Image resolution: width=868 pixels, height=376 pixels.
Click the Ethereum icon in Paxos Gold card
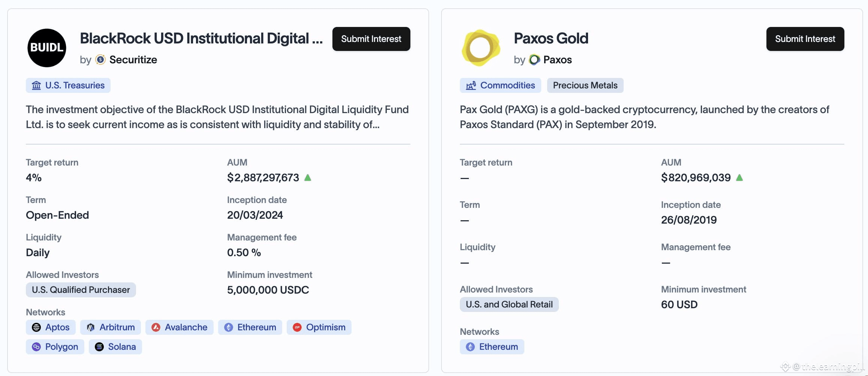tap(470, 347)
